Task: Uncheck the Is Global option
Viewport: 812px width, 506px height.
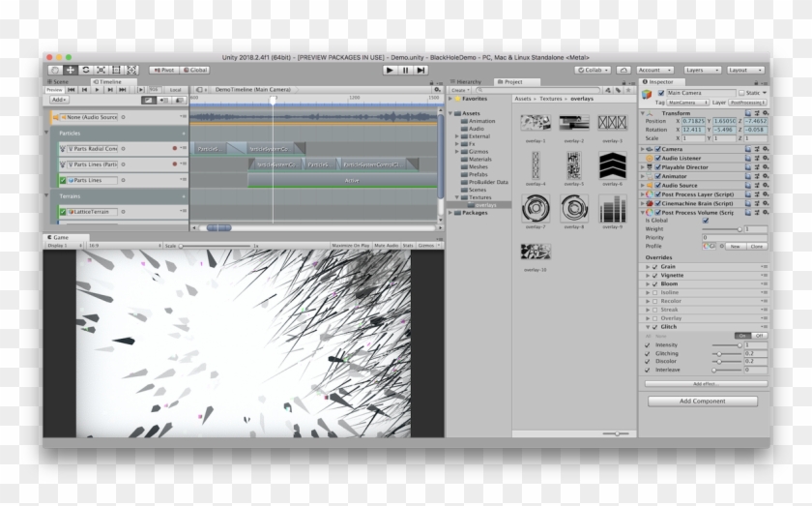Action: [x=706, y=221]
